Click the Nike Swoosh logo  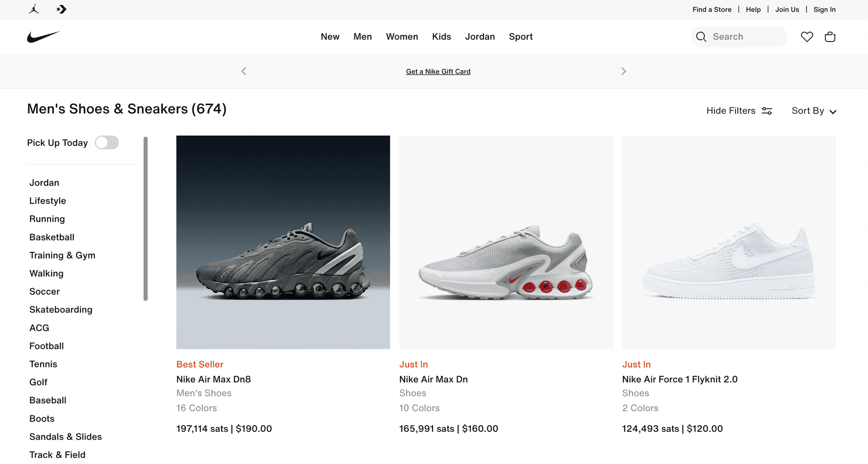(x=44, y=37)
